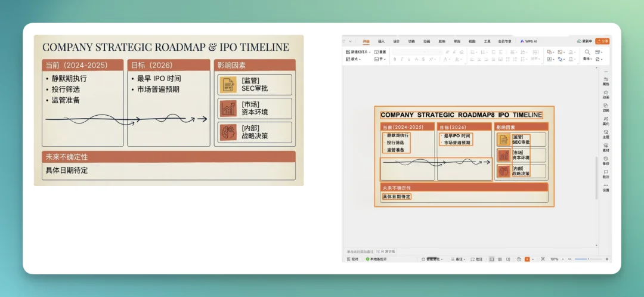Select 具体日期待定 text box in WPS slide

(397, 197)
